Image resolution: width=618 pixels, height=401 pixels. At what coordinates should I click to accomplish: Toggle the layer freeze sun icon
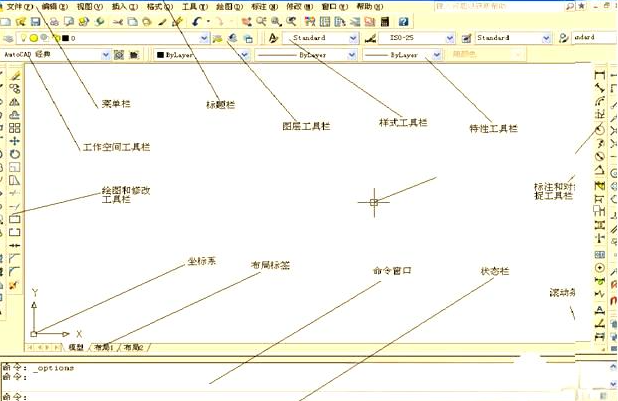pyautogui.click(x=33, y=38)
